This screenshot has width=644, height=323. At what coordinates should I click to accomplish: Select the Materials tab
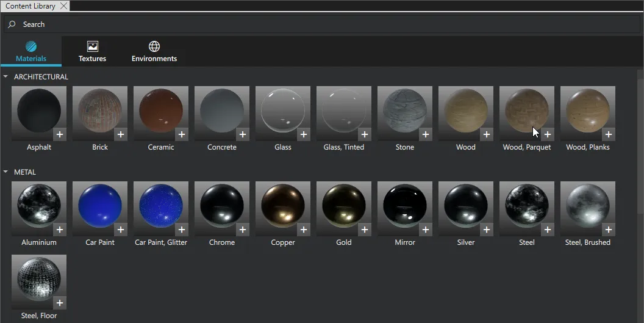31,51
